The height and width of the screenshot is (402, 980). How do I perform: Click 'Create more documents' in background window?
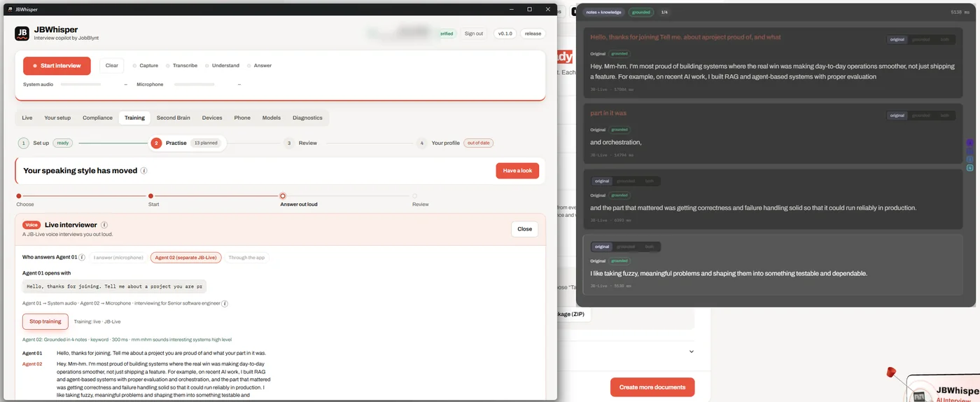click(652, 387)
